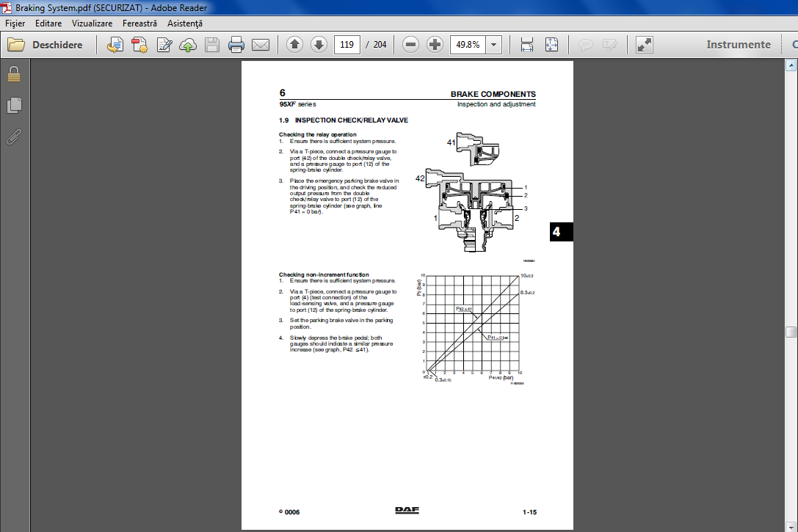Image resolution: width=798 pixels, height=532 pixels.
Task: Click the 95XF series subheading
Action: [297, 104]
